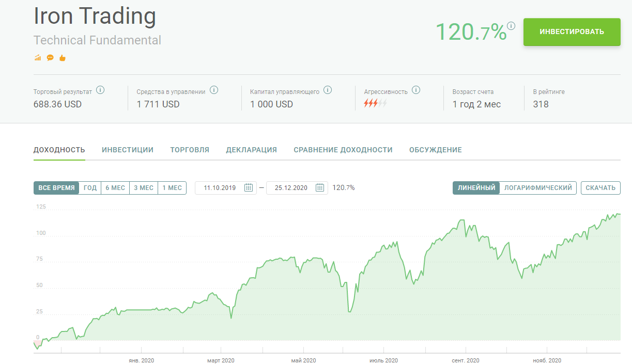Open the ИНВЕСТИЦИИ tab
The height and width of the screenshot is (364, 632).
(128, 150)
